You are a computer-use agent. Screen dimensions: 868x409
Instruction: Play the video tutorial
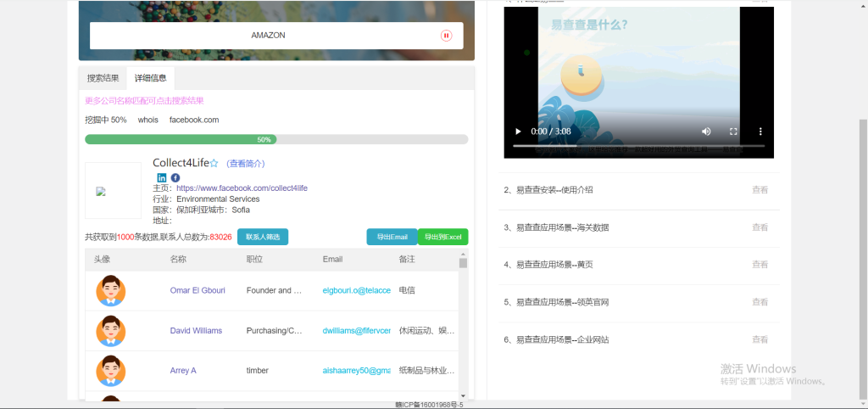point(518,132)
